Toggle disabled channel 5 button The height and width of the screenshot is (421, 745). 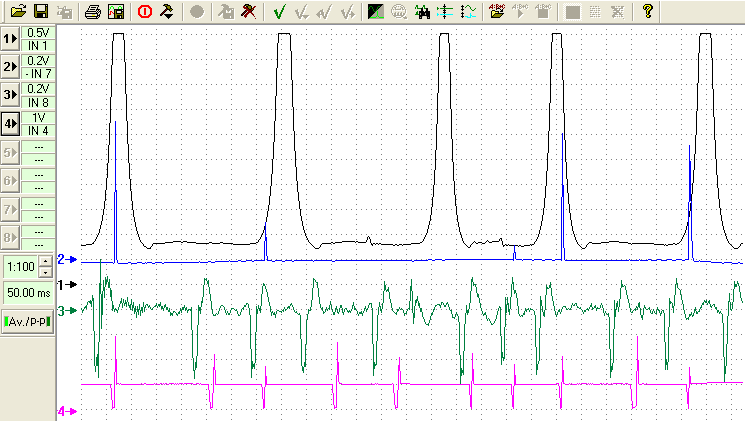pyautogui.click(x=10, y=153)
